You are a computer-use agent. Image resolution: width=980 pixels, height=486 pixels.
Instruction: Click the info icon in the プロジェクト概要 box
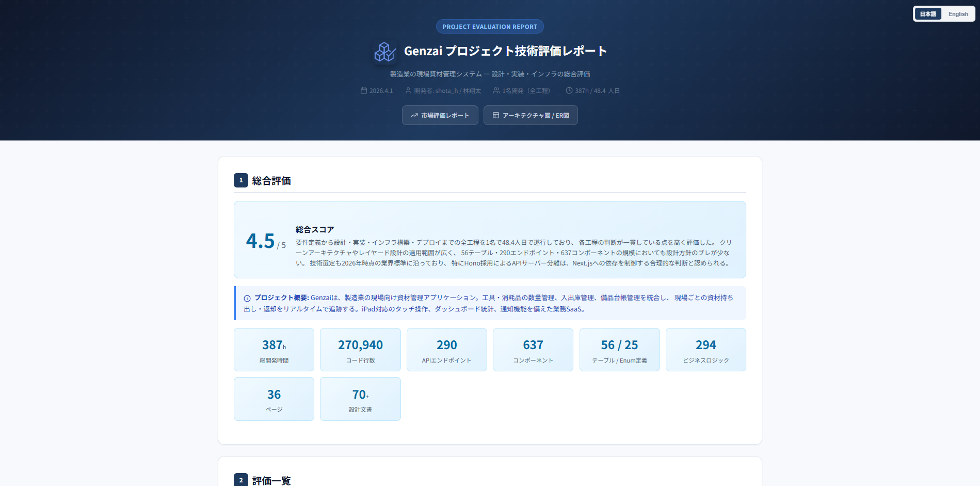coord(246,297)
